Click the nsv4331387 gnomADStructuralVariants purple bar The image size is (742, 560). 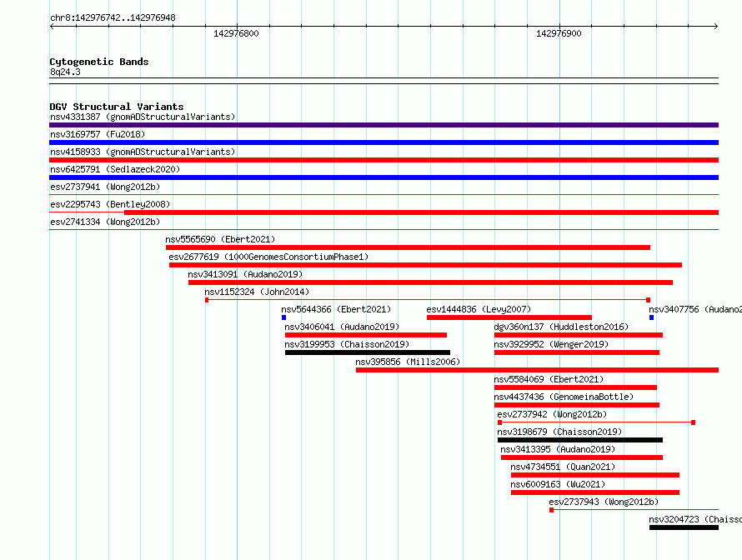click(x=384, y=125)
